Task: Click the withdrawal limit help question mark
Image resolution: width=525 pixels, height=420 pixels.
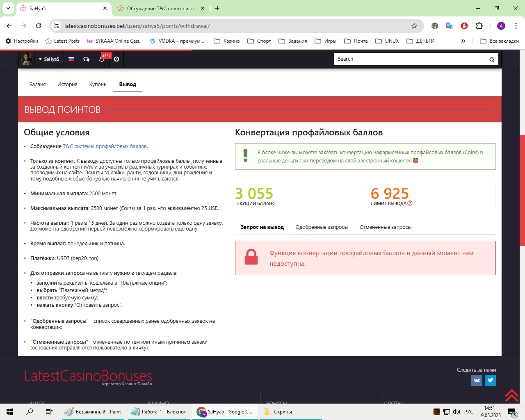Action: click(410, 203)
